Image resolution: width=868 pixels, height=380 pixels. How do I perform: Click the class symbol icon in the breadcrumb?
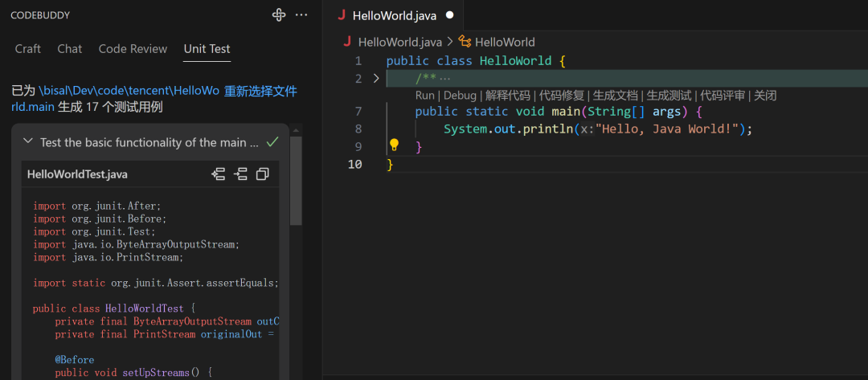point(465,42)
